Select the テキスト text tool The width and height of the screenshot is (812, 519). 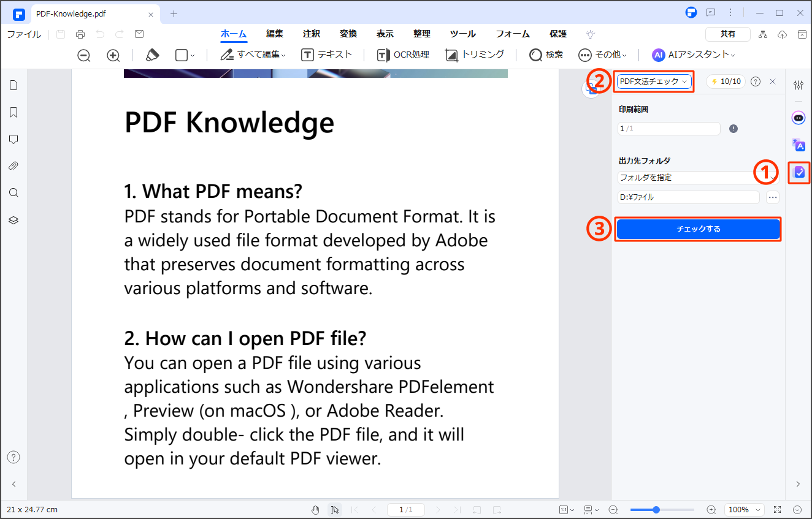pyautogui.click(x=327, y=55)
